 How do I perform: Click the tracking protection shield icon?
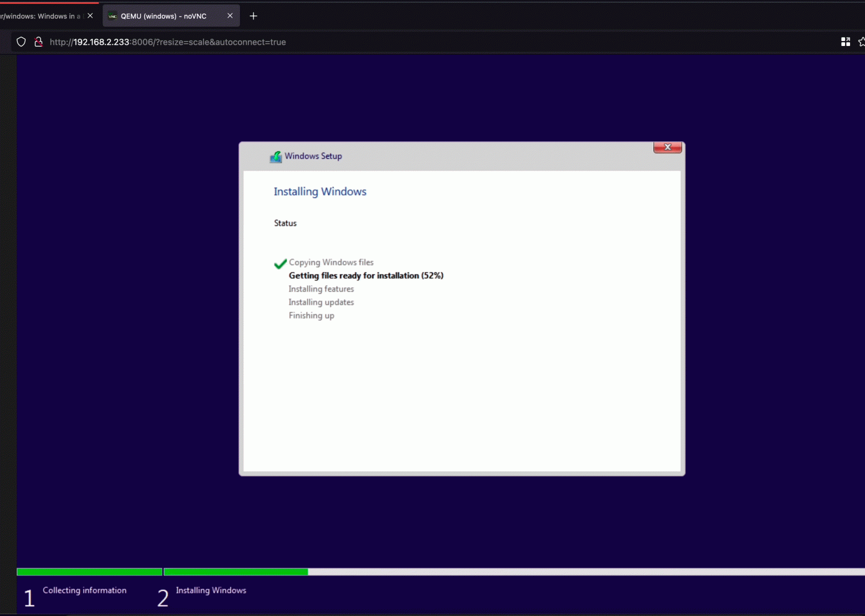point(21,42)
